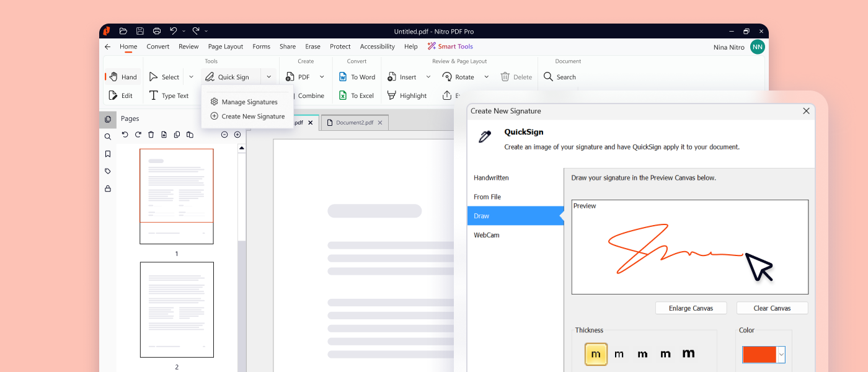Select the Hand tool
This screenshot has height=372, width=868.
pos(123,77)
